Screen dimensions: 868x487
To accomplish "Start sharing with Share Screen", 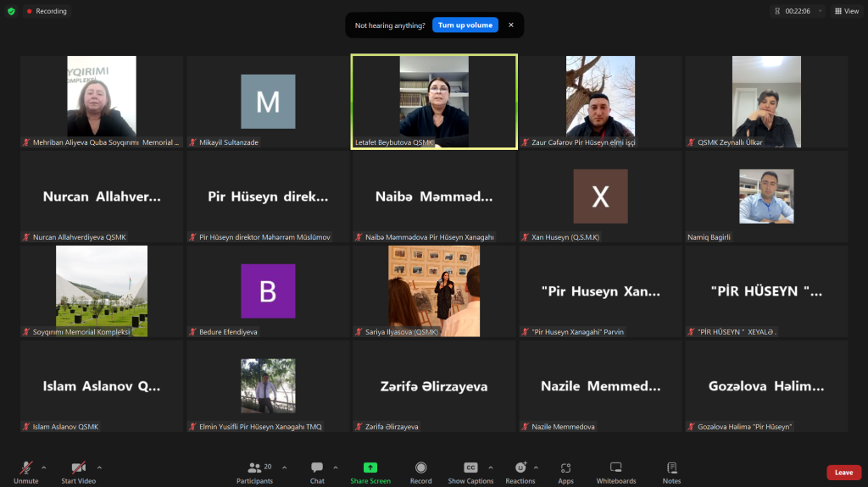I will pyautogui.click(x=370, y=473).
